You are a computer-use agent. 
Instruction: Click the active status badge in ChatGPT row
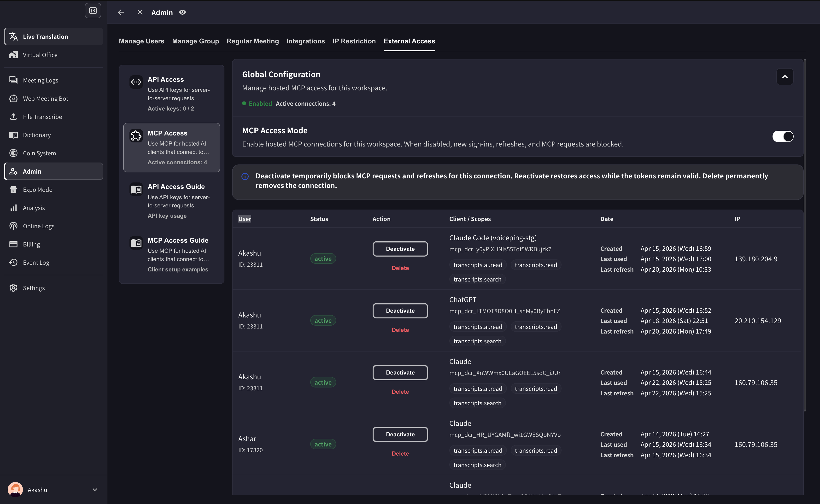click(x=323, y=321)
